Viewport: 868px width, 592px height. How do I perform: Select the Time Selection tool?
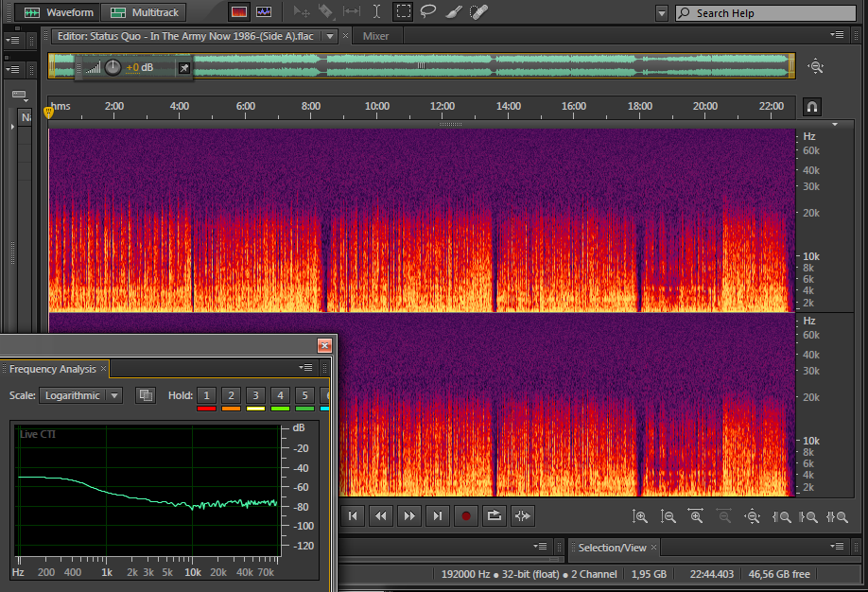[x=377, y=11]
